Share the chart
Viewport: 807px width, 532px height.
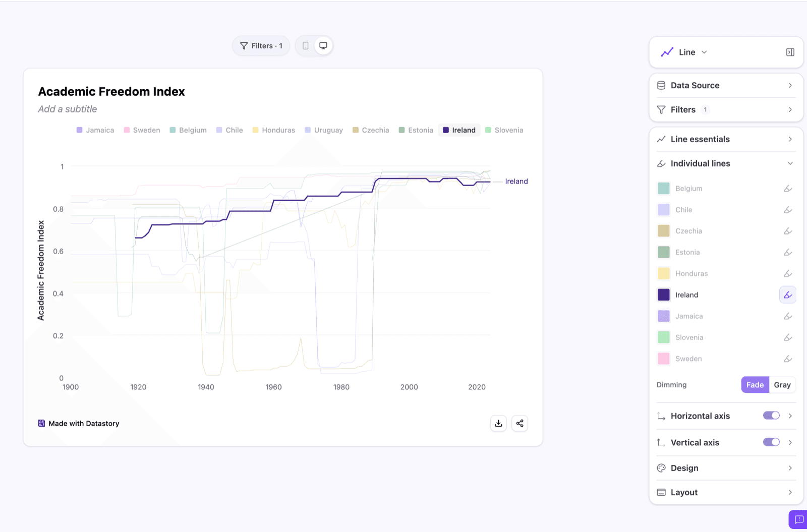coord(520,423)
